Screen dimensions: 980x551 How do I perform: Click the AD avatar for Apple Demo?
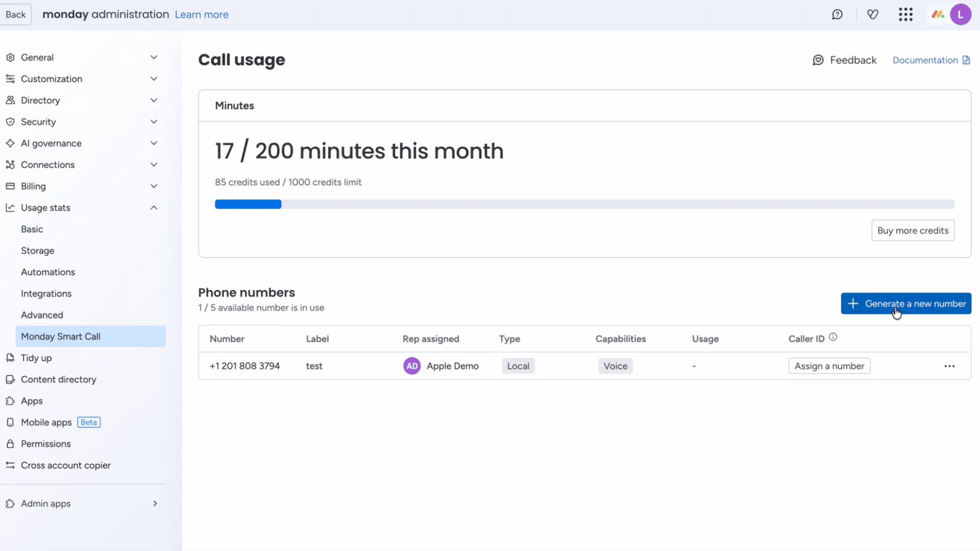pos(412,366)
